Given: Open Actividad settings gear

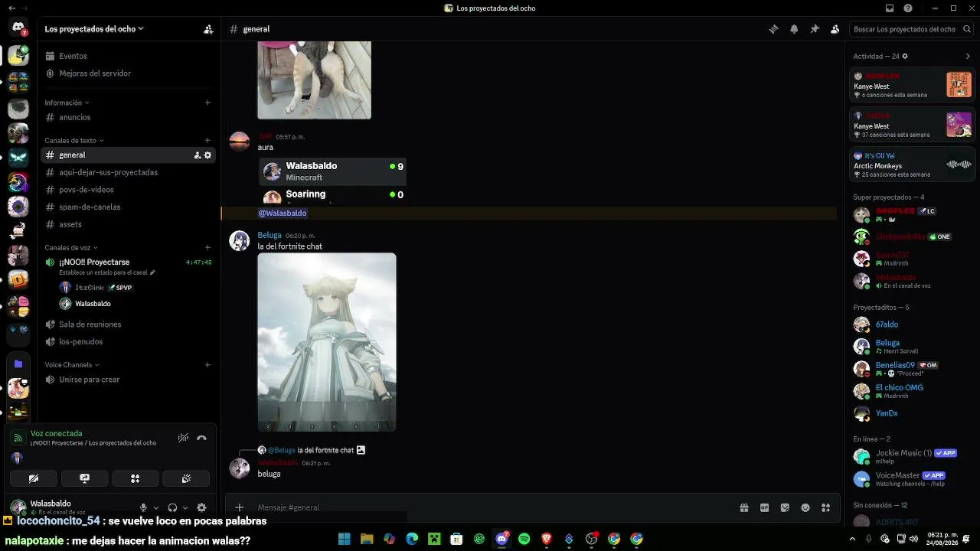Looking at the screenshot, I should pos(905,57).
